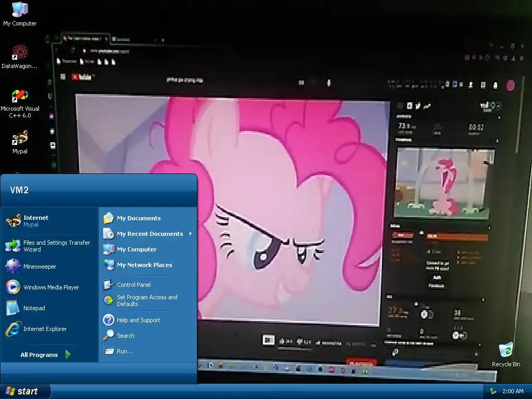The width and height of the screenshot is (532, 399).
Task: Start Windows Media Player
Action: (x=48, y=287)
